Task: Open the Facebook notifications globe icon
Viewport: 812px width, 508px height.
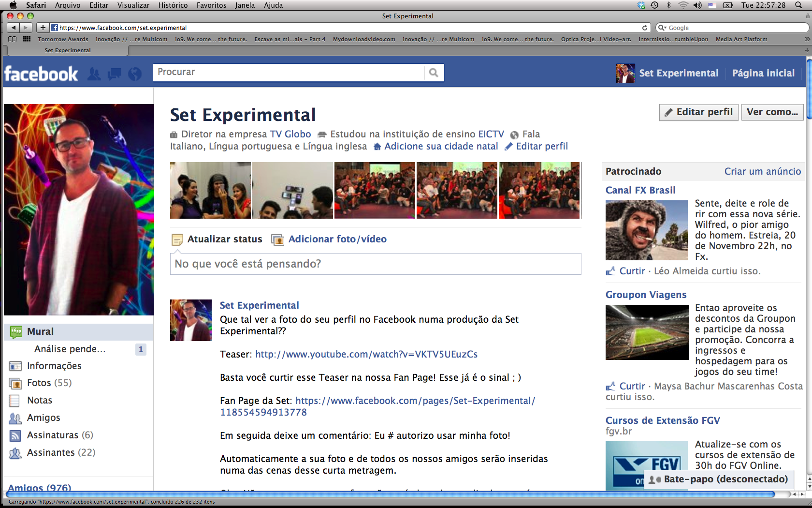Action: [x=135, y=74]
